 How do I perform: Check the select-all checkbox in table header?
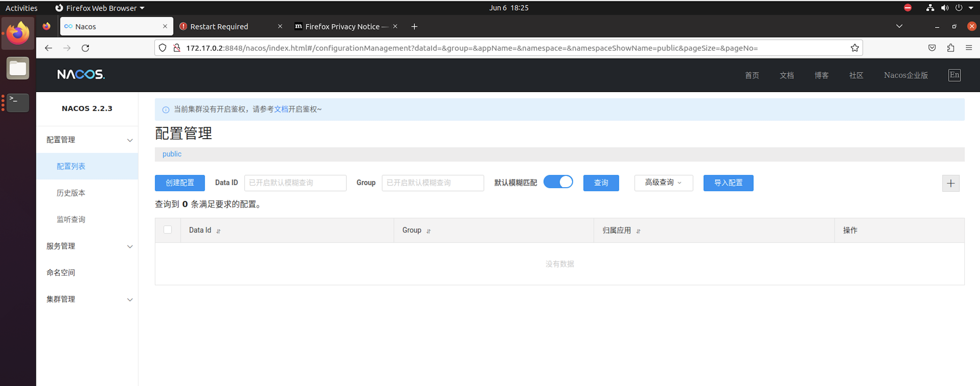coord(167,230)
